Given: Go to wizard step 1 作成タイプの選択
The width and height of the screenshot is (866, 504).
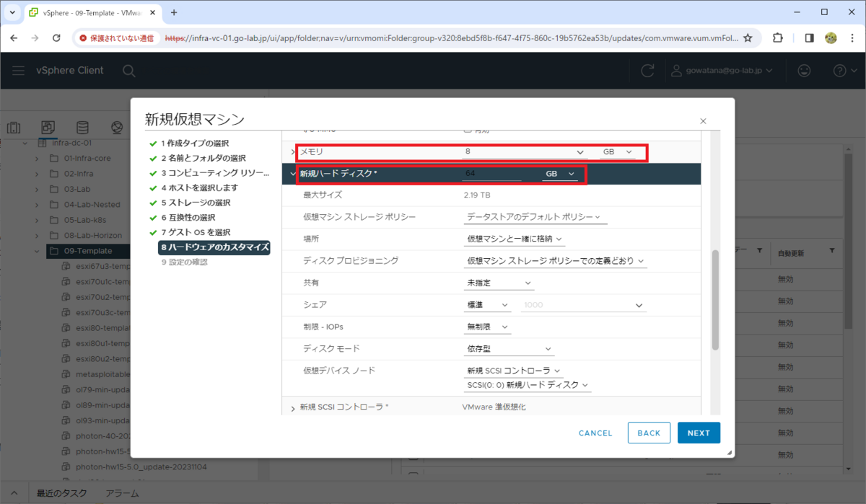Looking at the screenshot, I should (x=195, y=143).
